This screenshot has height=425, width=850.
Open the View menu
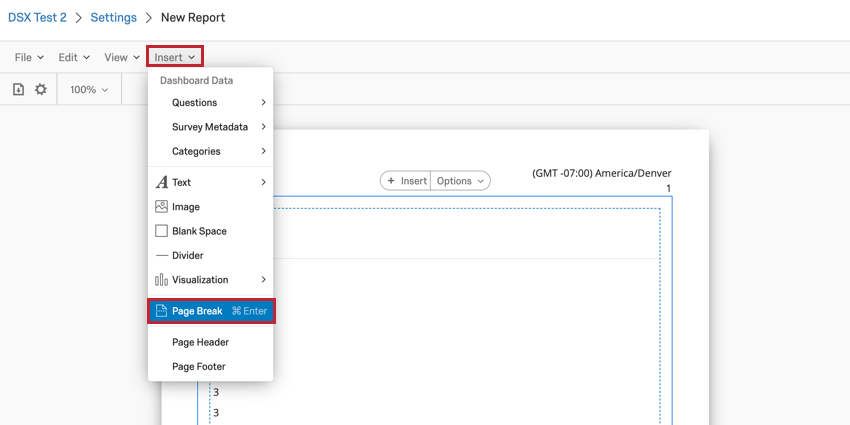122,58
